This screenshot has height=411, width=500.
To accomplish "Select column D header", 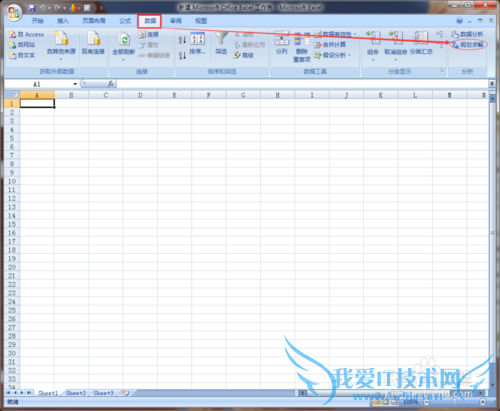I will coord(140,95).
